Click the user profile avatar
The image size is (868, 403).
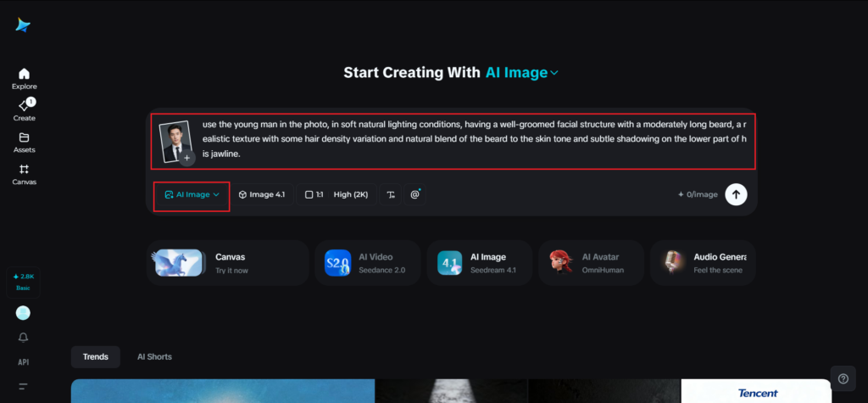tap(24, 313)
